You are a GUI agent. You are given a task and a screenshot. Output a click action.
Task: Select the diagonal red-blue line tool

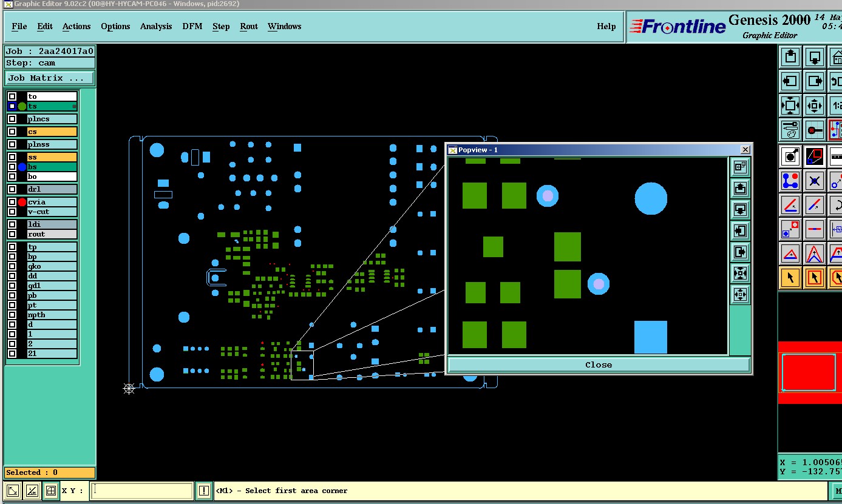pos(815,205)
